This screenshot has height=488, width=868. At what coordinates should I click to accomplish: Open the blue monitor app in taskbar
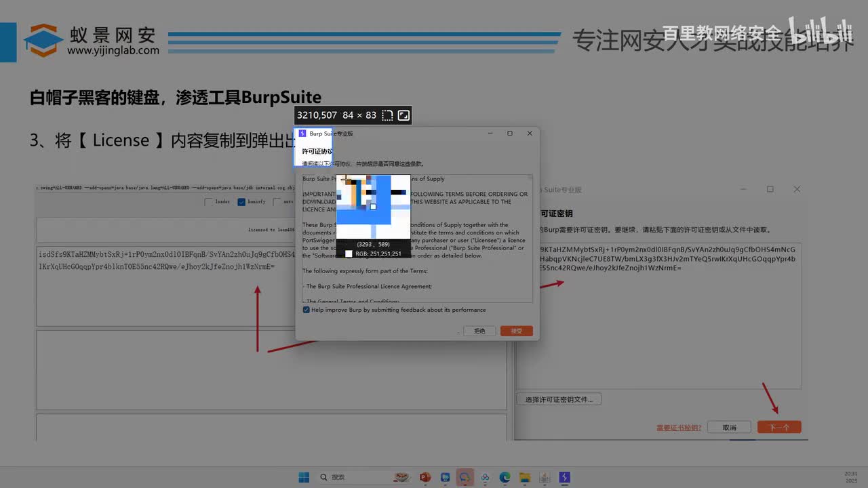coord(445,477)
